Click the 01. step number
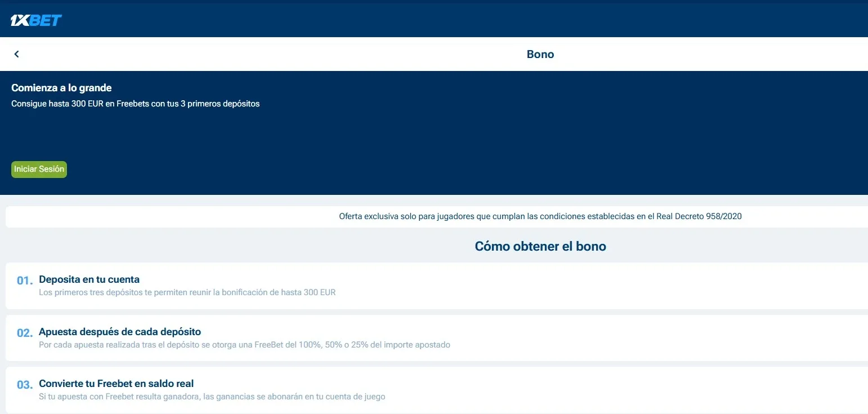Image resolution: width=868 pixels, height=414 pixels. pos(25,281)
